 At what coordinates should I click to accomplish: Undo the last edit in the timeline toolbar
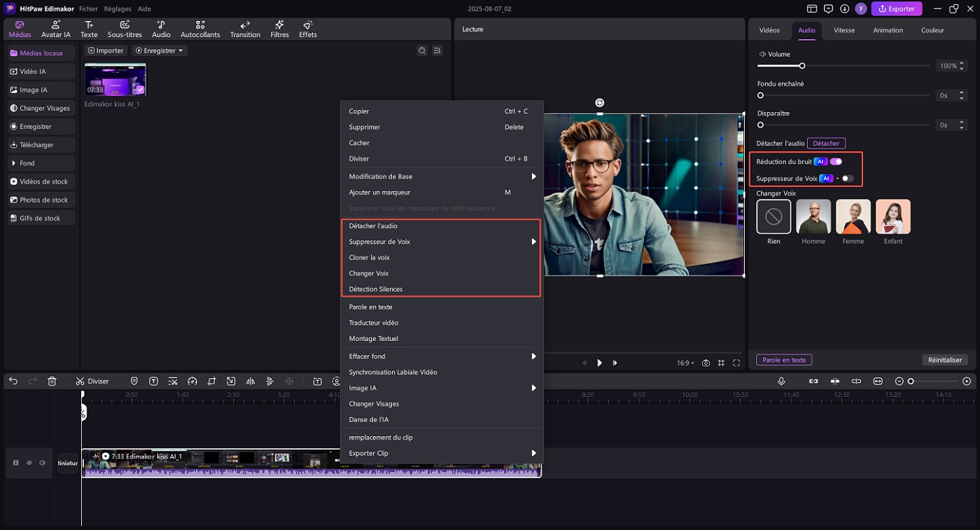tap(13, 382)
